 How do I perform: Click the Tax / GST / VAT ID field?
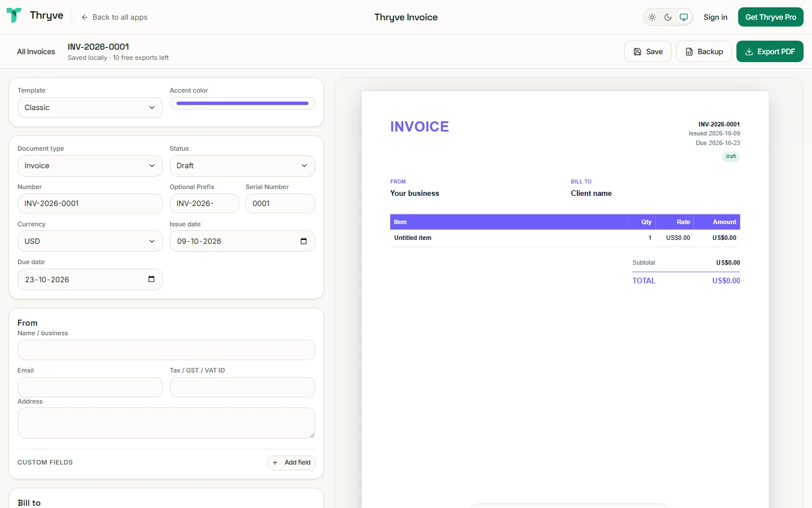point(242,387)
